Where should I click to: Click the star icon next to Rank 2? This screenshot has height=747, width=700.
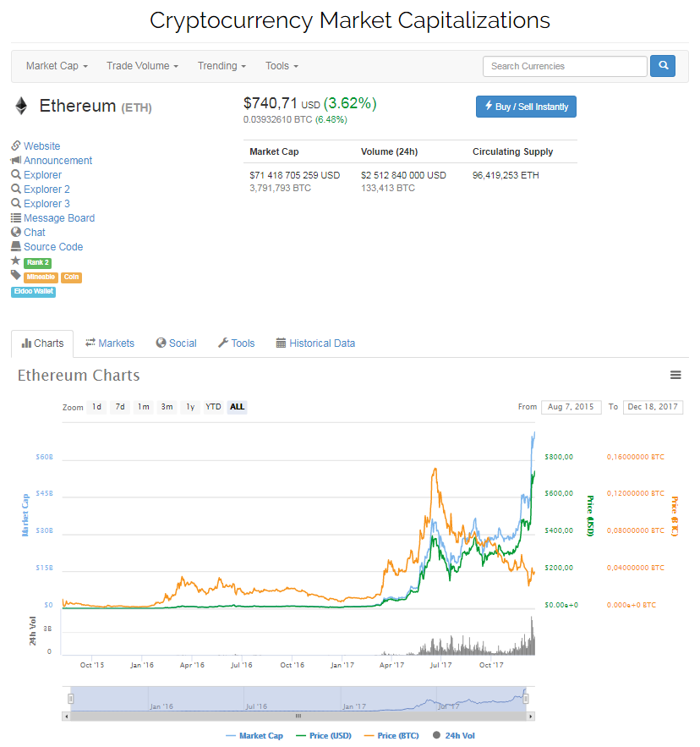click(x=16, y=261)
